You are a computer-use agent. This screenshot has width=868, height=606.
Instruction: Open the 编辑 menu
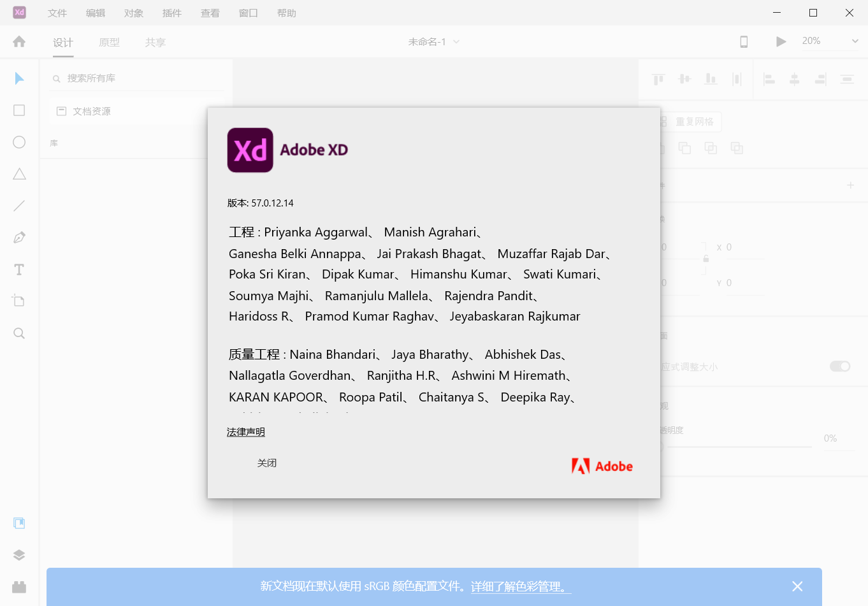coord(96,13)
